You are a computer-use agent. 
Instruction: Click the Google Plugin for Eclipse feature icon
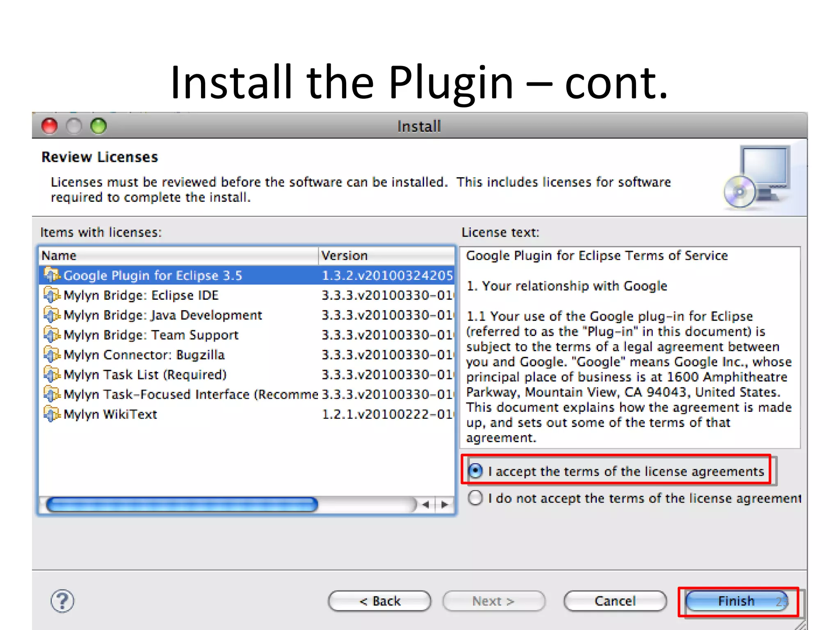pyautogui.click(x=52, y=274)
